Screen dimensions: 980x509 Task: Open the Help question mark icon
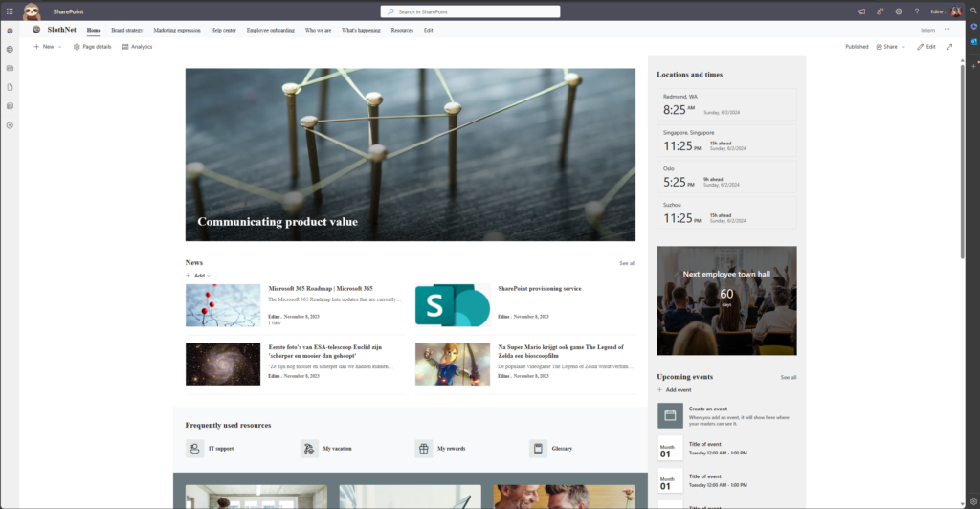(x=917, y=11)
